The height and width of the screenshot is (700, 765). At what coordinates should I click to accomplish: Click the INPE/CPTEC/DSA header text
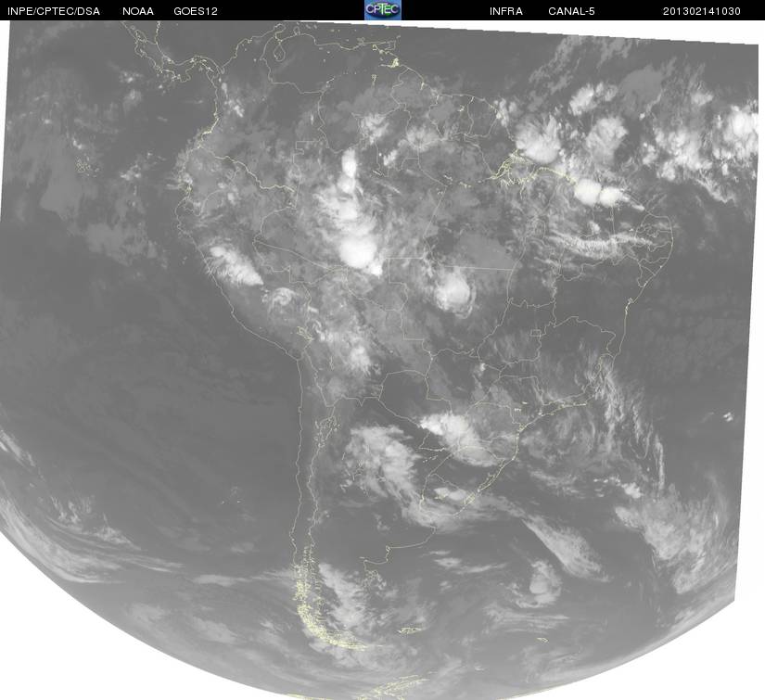54,11
